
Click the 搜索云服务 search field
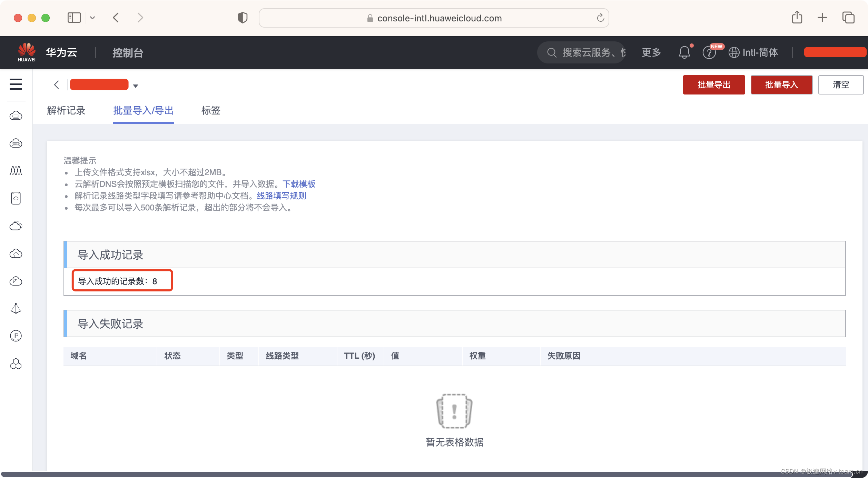point(586,52)
